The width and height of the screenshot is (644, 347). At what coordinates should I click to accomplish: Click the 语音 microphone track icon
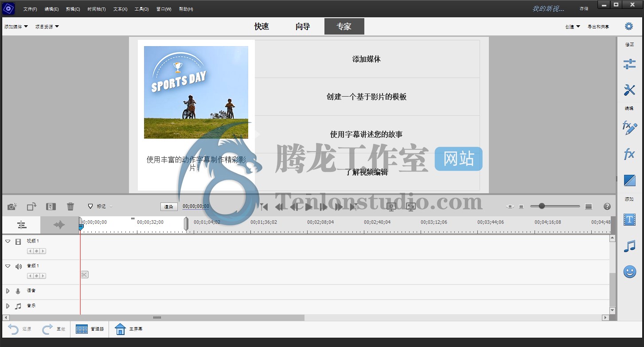click(18, 291)
